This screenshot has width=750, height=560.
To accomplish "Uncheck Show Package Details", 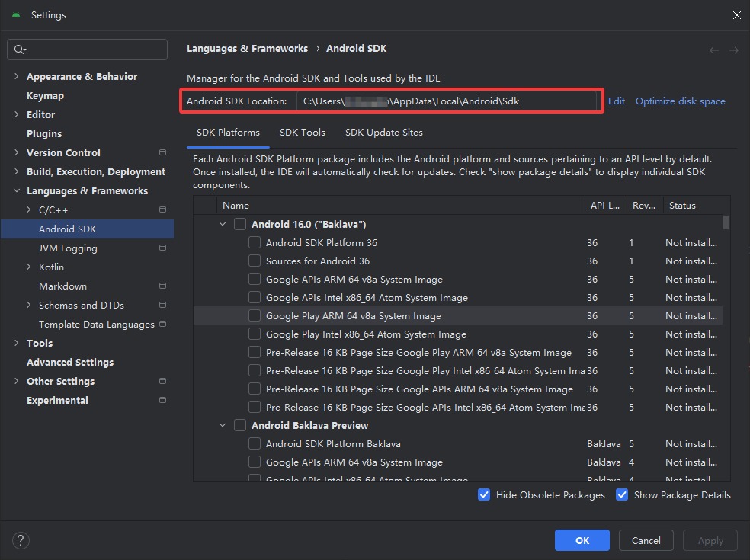I will (622, 494).
